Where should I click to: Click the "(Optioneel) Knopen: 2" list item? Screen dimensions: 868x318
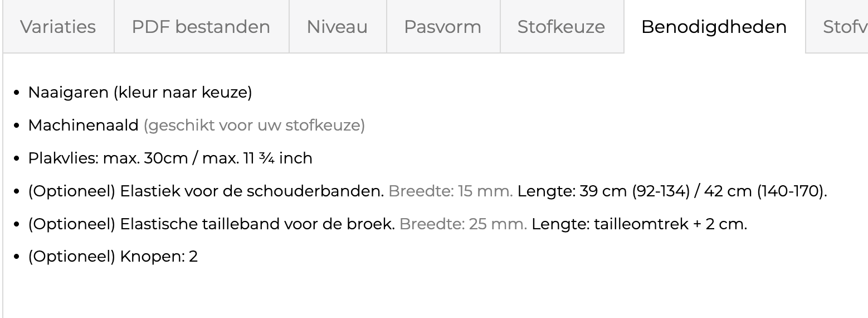[113, 257]
